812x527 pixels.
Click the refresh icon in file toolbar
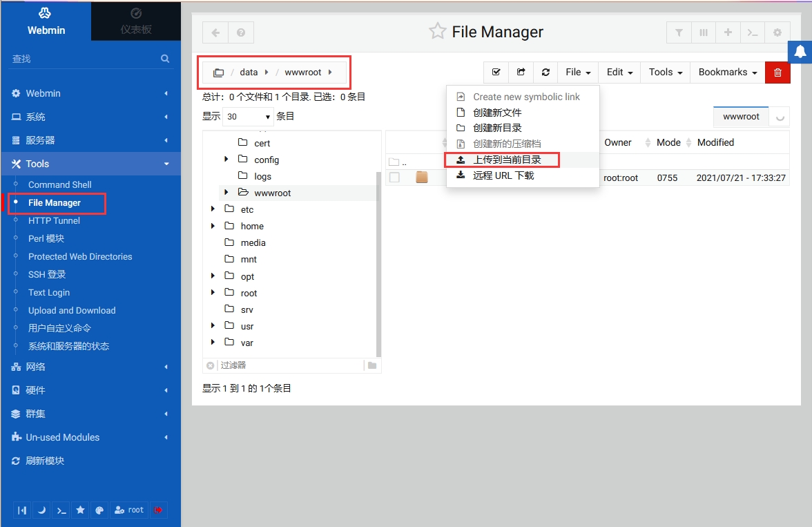coord(545,73)
